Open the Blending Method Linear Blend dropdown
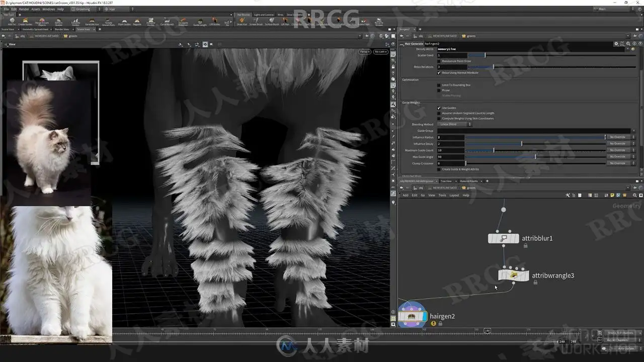 pos(454,124)
